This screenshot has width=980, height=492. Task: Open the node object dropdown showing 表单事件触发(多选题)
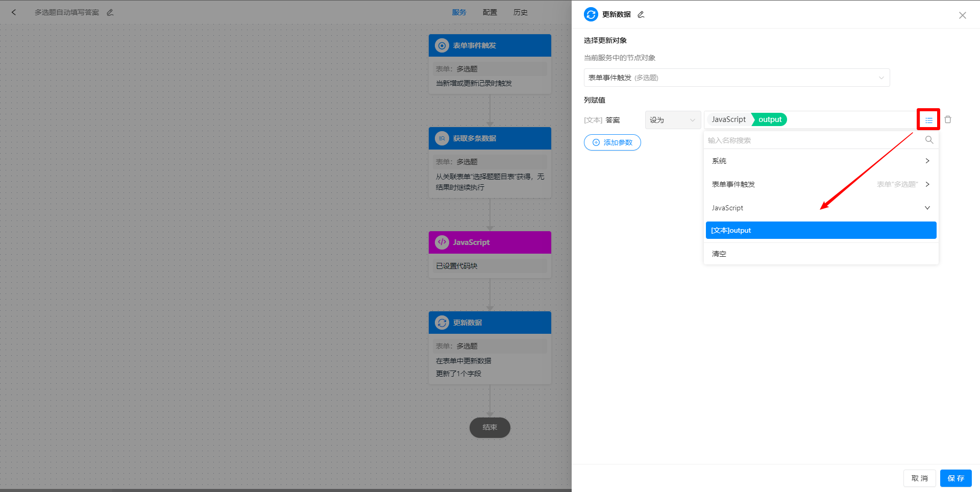click(737, 78)
